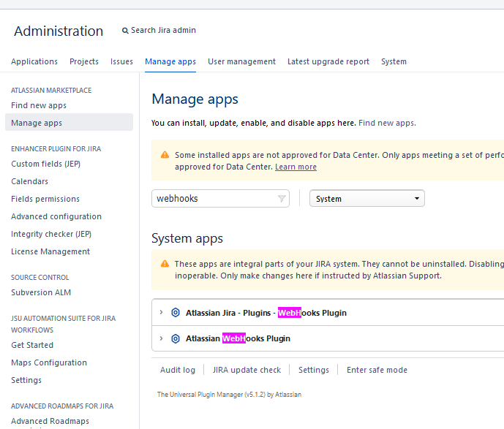Open Custom fields (JEP) in sidebar
Image resolution: width=504 pixels, height=429 pixels.
[45, 164]
